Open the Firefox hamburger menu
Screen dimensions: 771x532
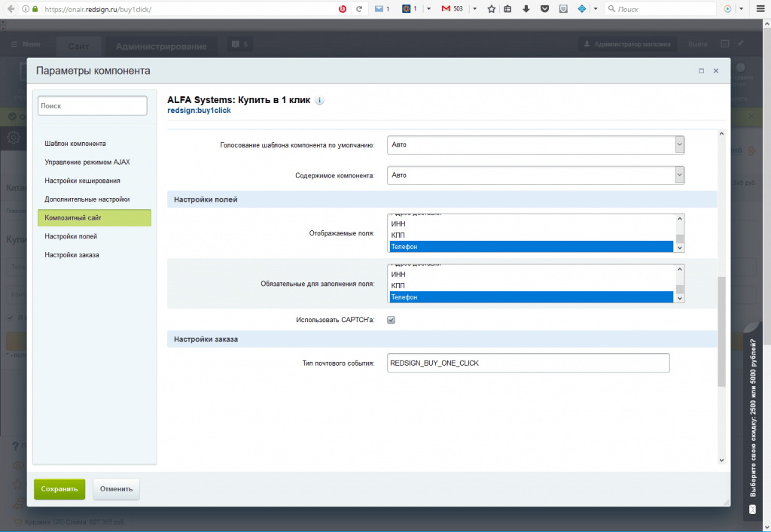tap(760, 9)
